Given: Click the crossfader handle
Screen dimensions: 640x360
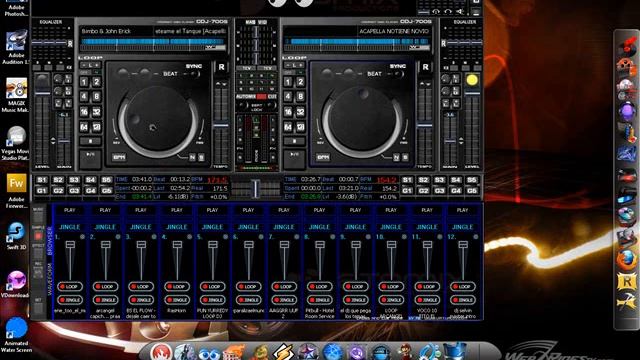Looking at the screenshot, I should click(x=256, y=189).
